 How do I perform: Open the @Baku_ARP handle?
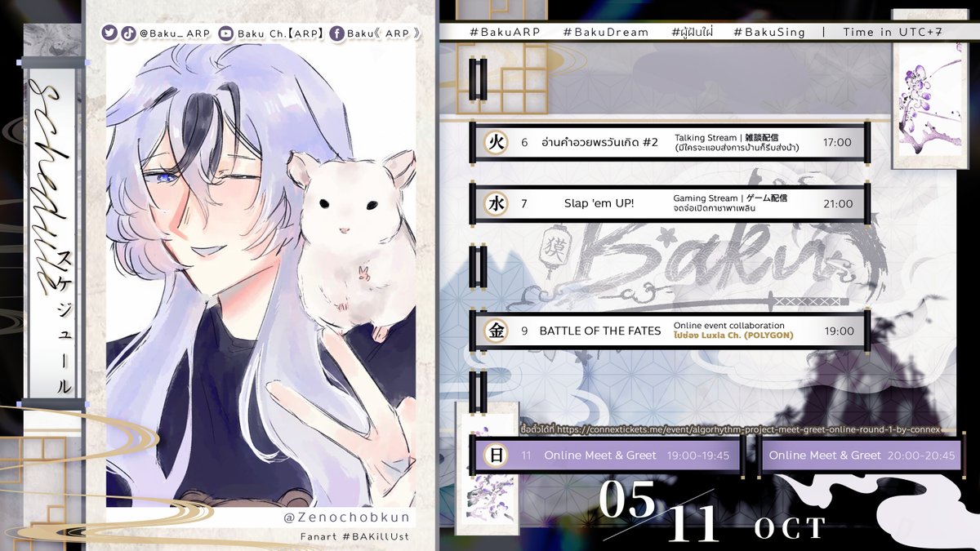tap(175, 33)
